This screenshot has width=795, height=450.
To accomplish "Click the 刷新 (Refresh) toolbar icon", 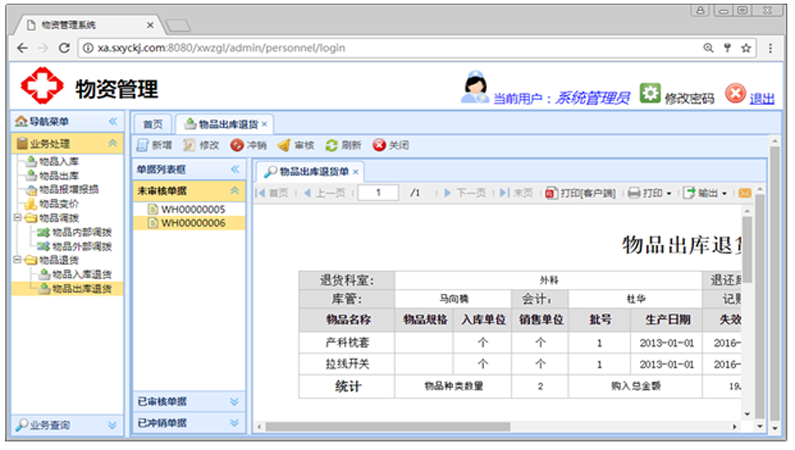I will 332,145.
